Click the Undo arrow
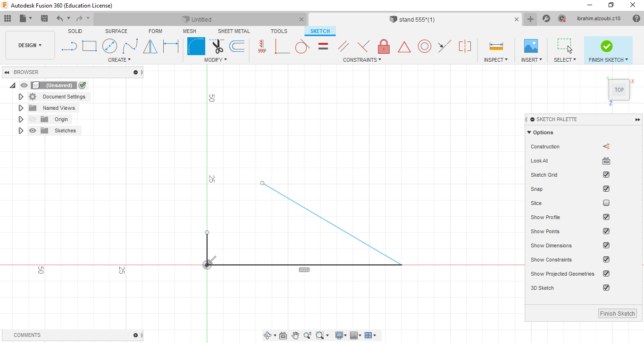The image size is (644, 343). tap(59, 18)
